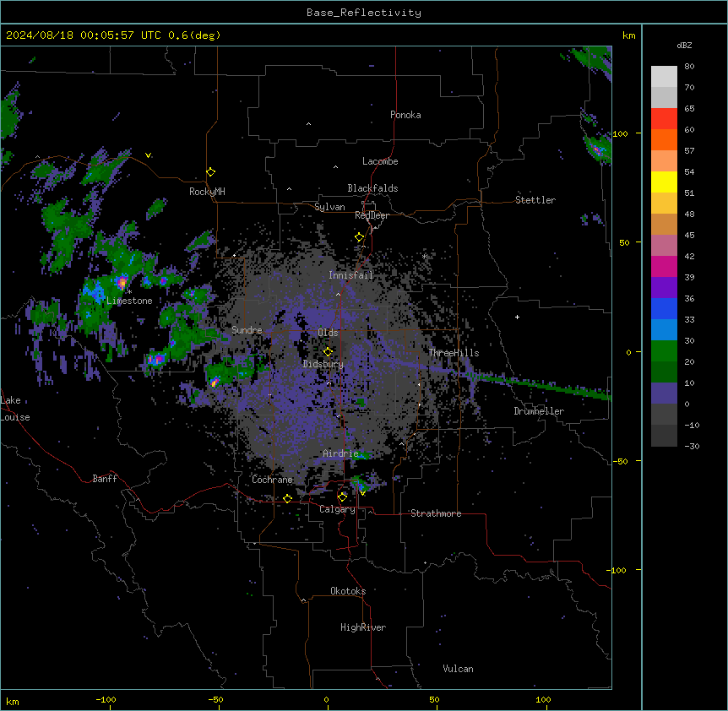The height and width of the screenshot is (711, 728).
Task: Click the Cochrane city label
Action: 272,480
